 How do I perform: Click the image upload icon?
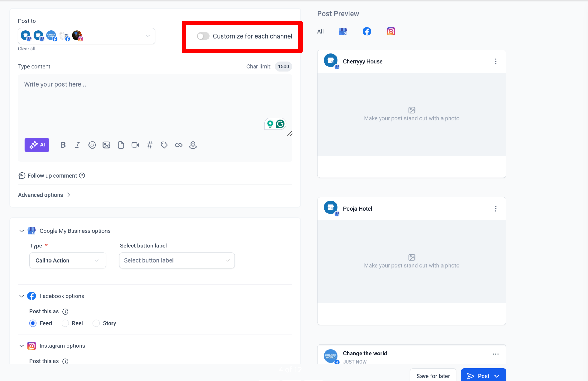coord(106,145)
